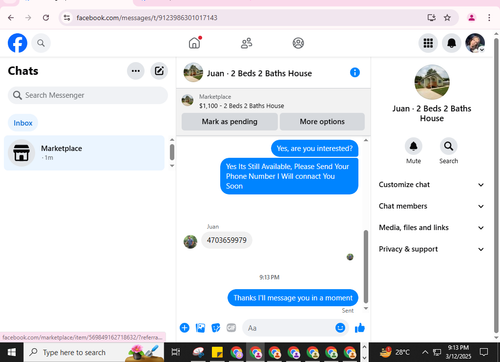This screenshot has width=500, height=362.
Task: Click the message thread scrollbar
Action: (x=366, y=266)
